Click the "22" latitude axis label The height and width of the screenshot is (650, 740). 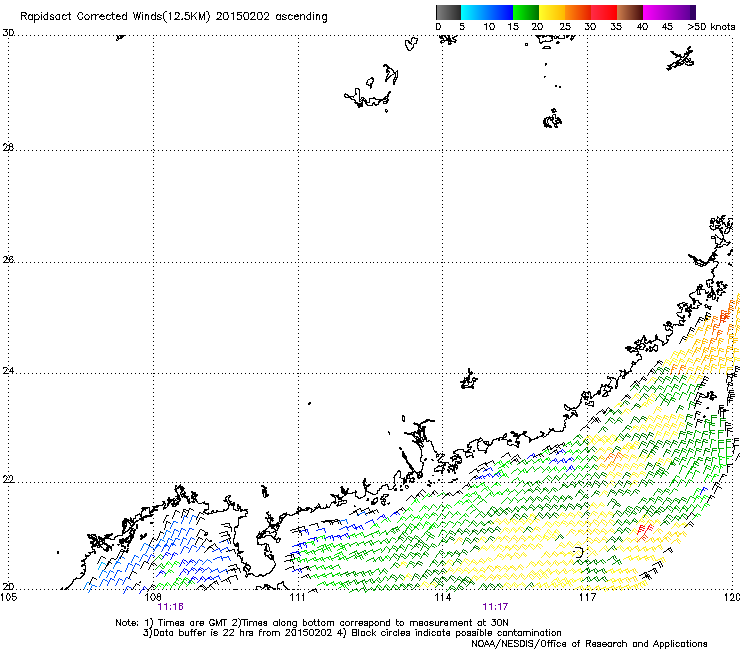(8, 479)
